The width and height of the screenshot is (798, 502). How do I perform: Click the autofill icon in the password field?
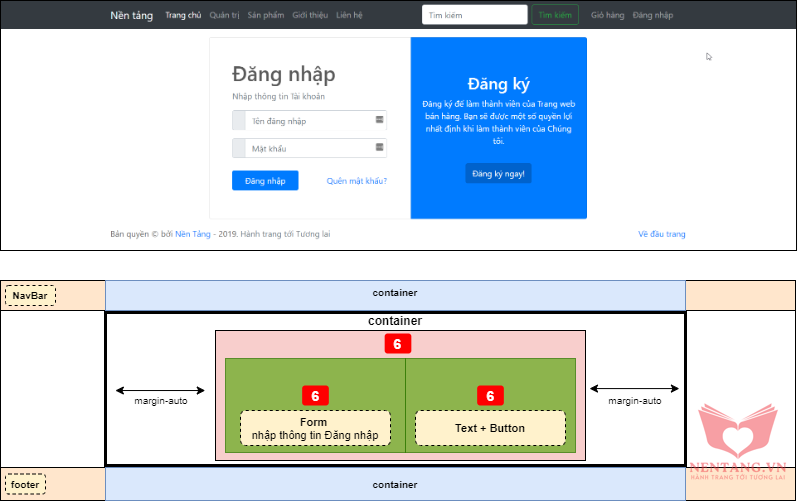click(380, 148)
